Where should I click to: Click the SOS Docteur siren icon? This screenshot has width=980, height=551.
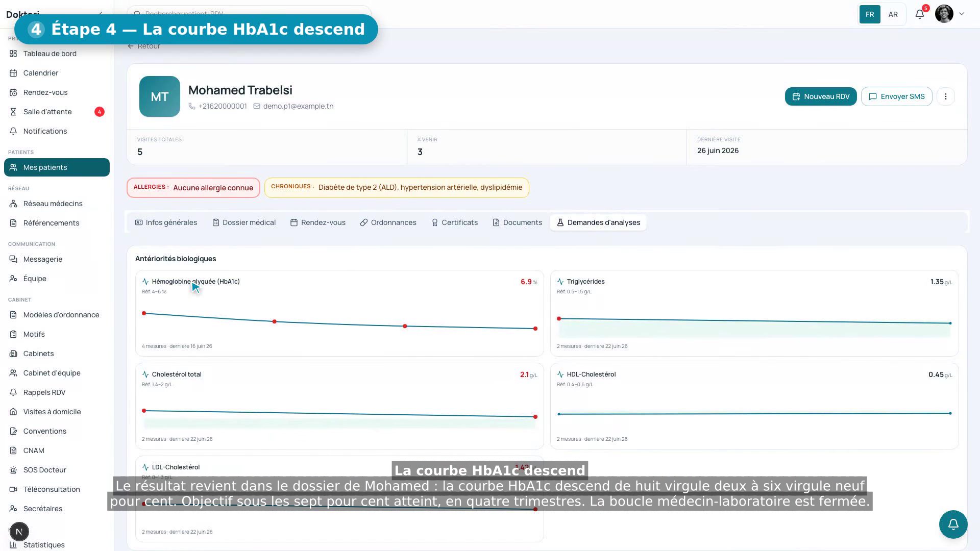tap(13, 470)
